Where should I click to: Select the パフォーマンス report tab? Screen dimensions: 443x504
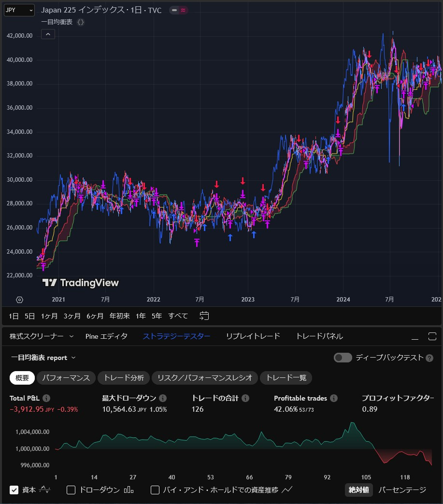(66, 378)
